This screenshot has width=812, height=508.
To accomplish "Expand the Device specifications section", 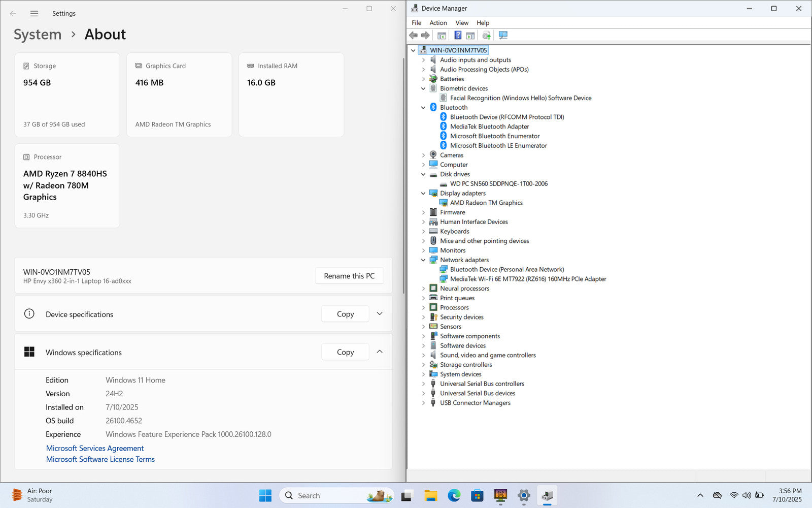I will [380, 314].
